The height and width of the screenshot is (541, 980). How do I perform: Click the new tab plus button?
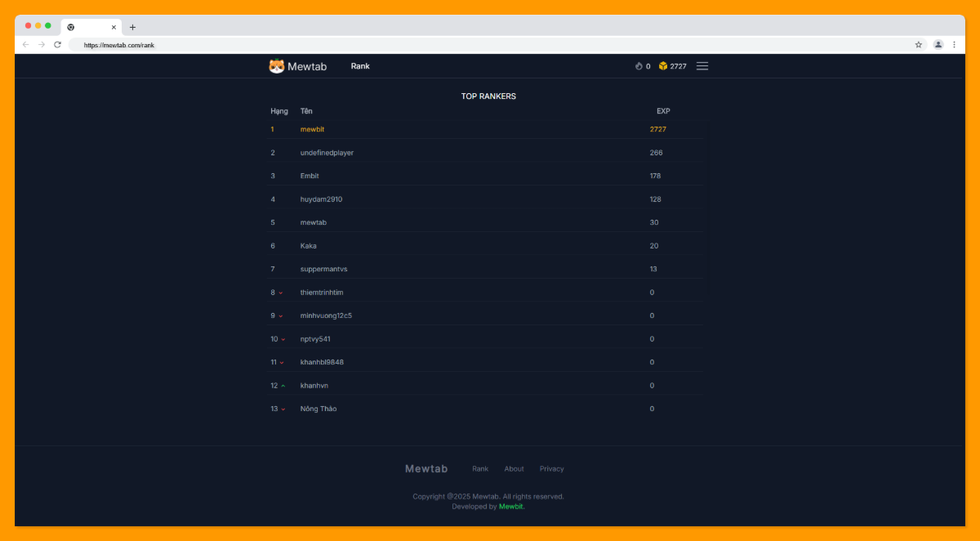(132, 26)
